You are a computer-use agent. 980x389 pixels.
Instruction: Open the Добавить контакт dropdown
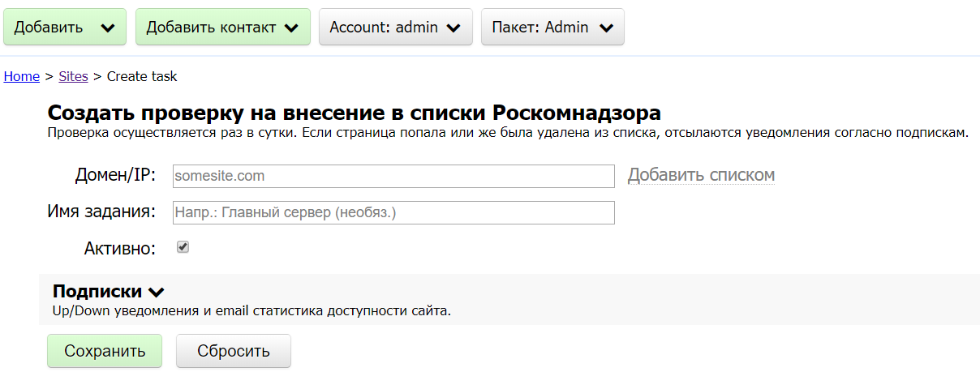pyautogui.click(x=223, y=27)
